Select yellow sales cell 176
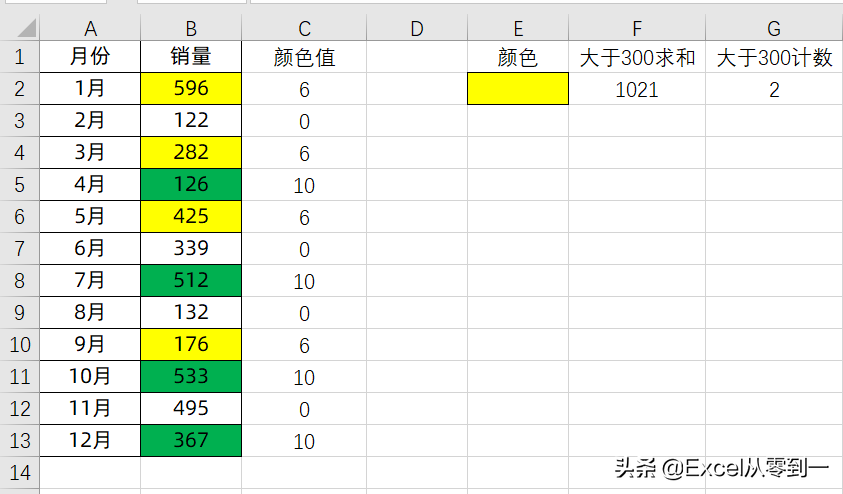The width and height of the screenshot is (843, 494). pos(191,345)
